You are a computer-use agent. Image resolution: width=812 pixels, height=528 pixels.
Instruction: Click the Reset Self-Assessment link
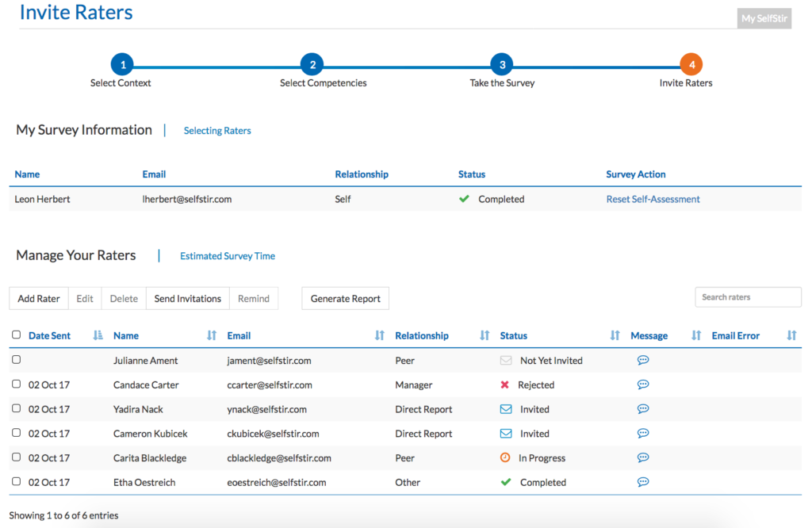point(653,199)
